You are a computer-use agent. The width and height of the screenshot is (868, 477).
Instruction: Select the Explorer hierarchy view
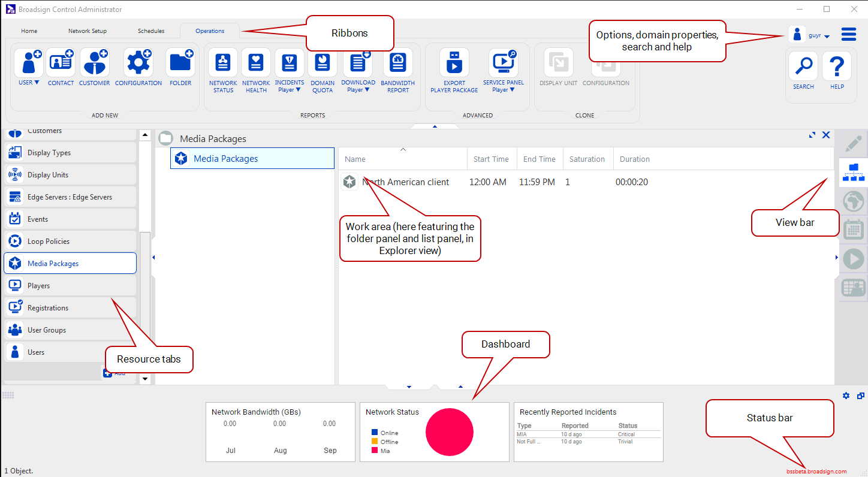click(853, 173)
